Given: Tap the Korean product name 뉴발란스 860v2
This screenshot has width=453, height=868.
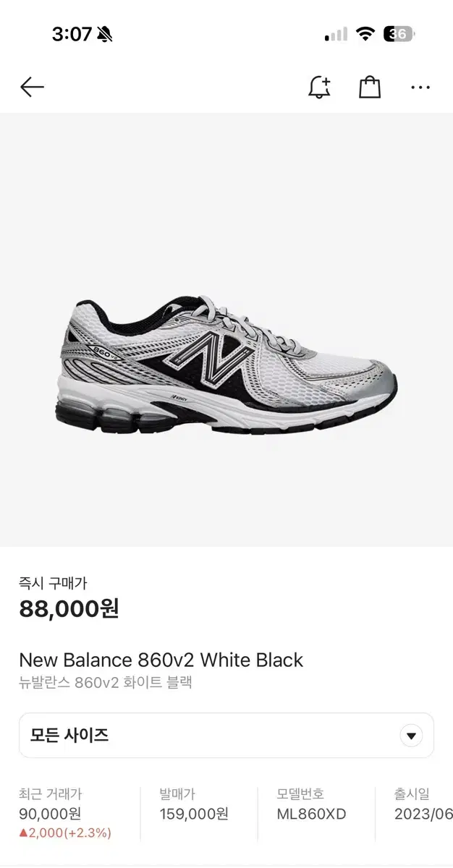Looking at the screenshot, I should [x=105, y=682].
